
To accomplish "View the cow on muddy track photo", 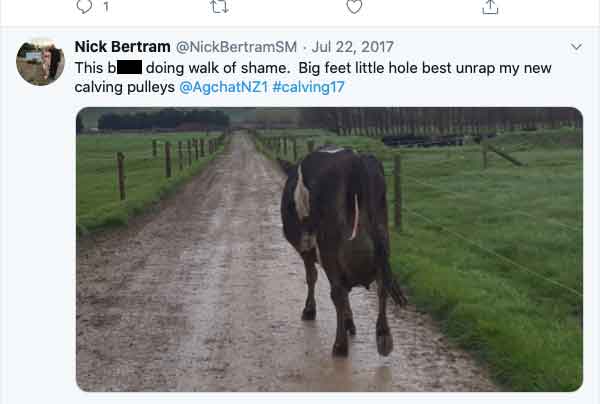I will click(329, 249).
